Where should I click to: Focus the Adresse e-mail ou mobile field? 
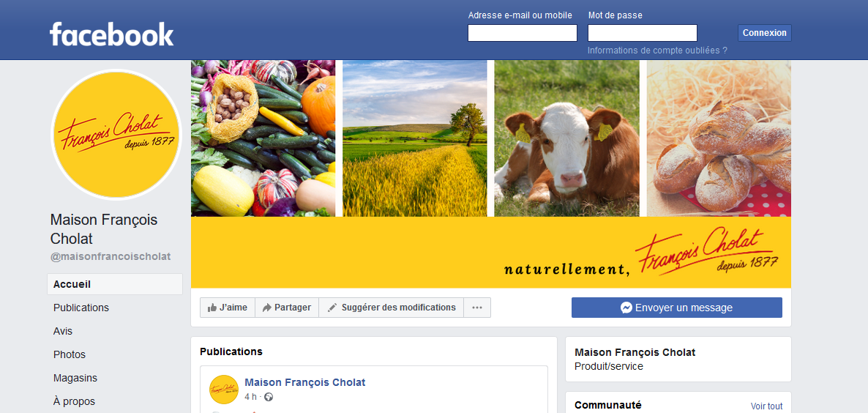point(523,33)
